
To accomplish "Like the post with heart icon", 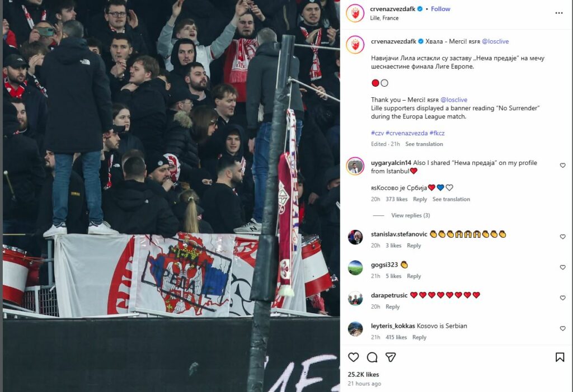I will coord(354,357).
